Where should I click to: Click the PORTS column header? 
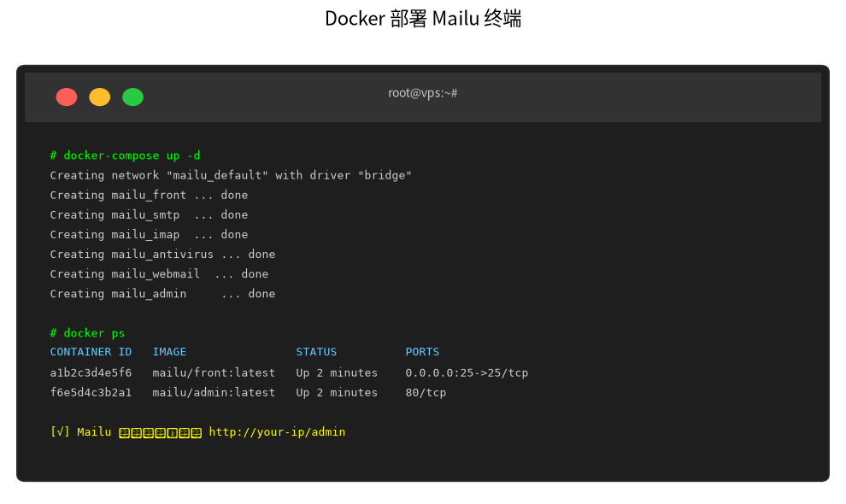click(422, 352)
